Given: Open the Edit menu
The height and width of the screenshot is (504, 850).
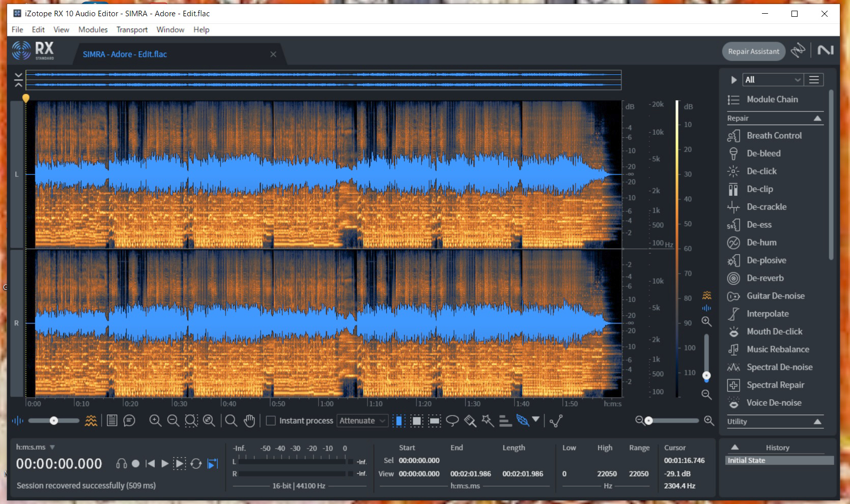Looking at the screenshot, I should pos(38,29).
